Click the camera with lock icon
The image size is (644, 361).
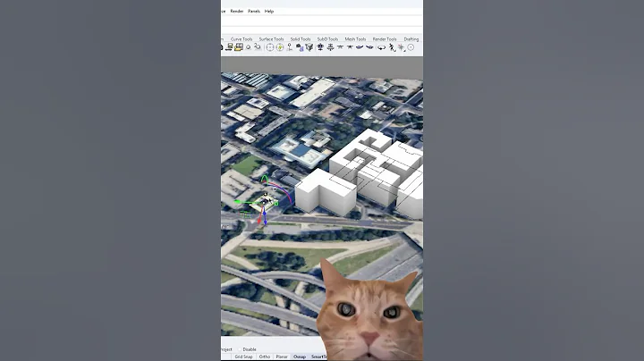coord(300,47)
